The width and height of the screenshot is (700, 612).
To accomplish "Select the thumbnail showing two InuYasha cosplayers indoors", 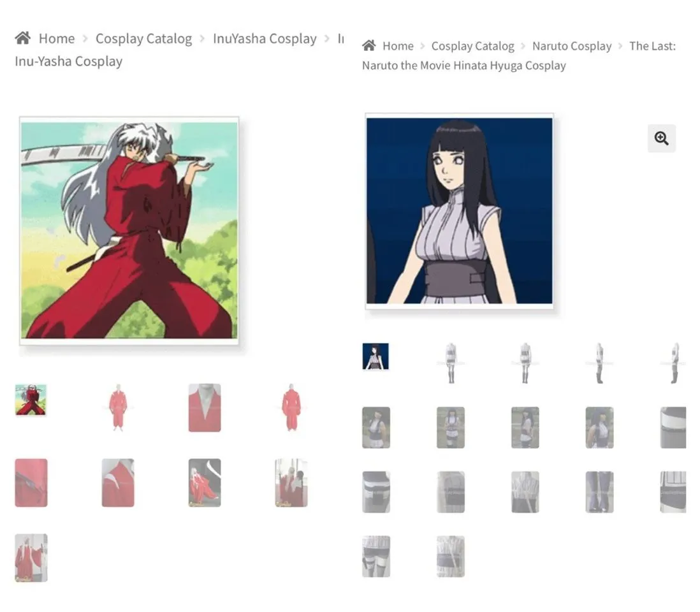I will point(291,483).
